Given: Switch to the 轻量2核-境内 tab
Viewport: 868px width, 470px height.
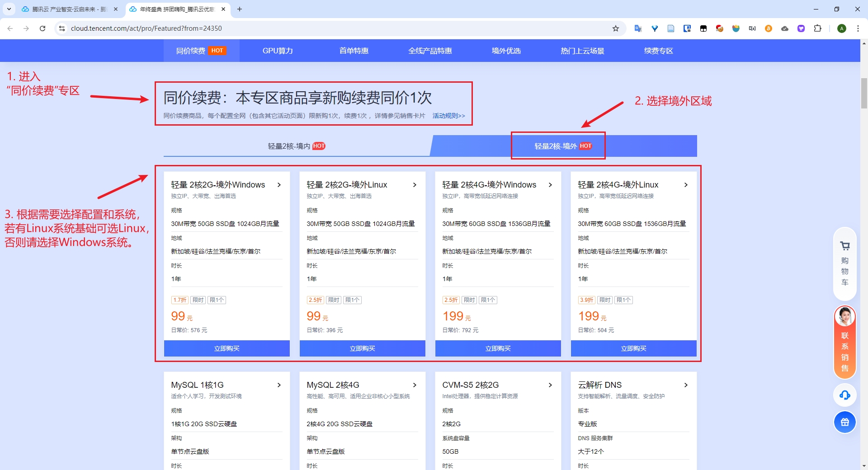Looking at the screenshot, I should click(x=297, y=146).
